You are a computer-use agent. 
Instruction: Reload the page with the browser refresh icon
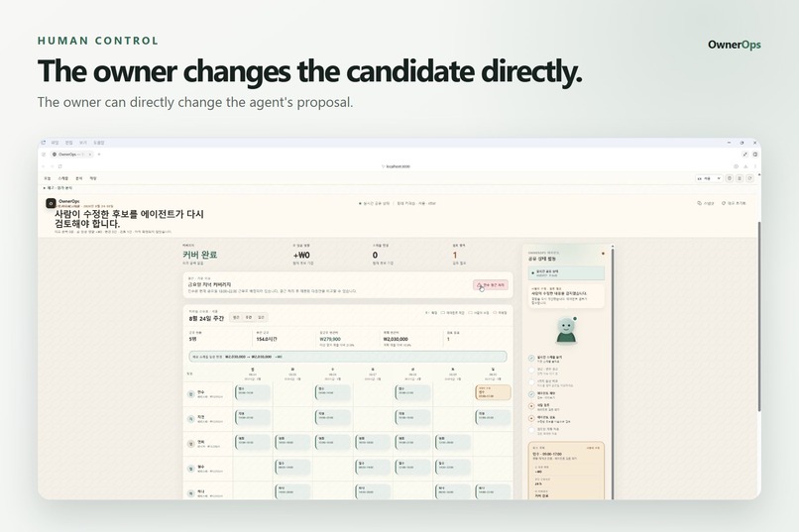coord(60,166)
